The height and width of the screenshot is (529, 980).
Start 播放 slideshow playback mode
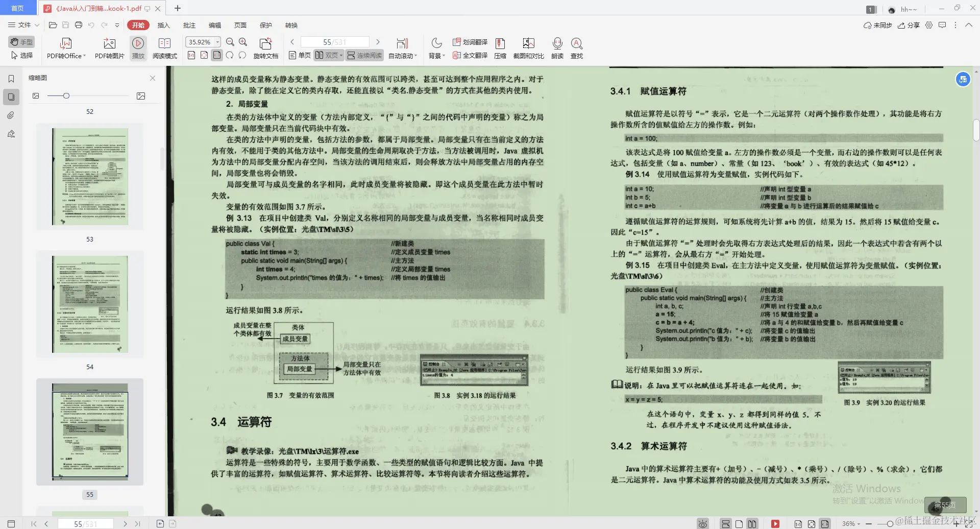pos(138,47)
